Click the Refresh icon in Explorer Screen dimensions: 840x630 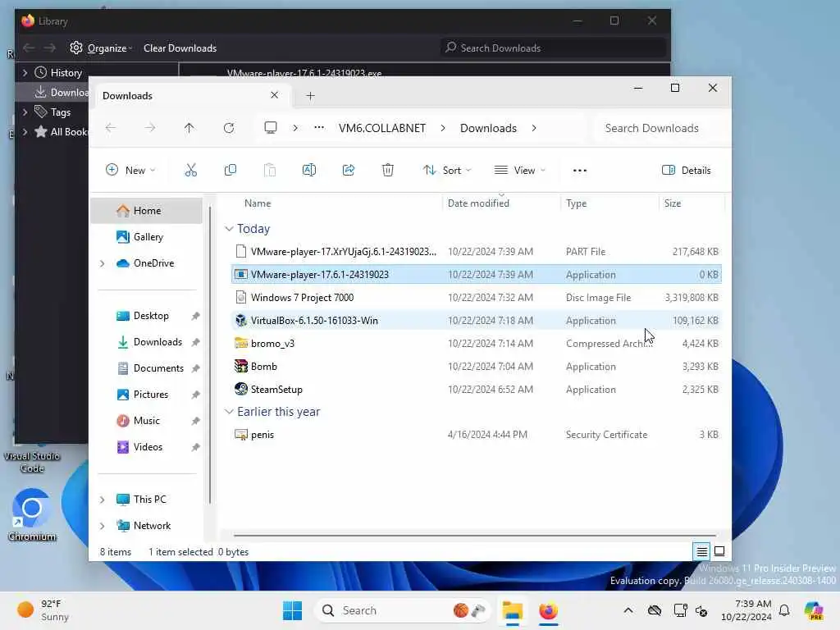tap(229, 128)
